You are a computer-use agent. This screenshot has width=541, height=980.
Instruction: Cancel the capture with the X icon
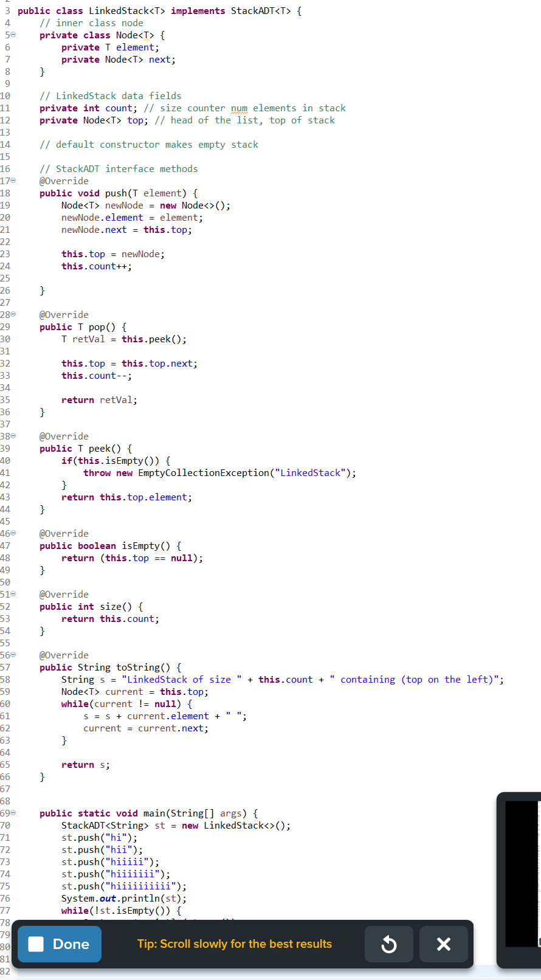(444, 944)
